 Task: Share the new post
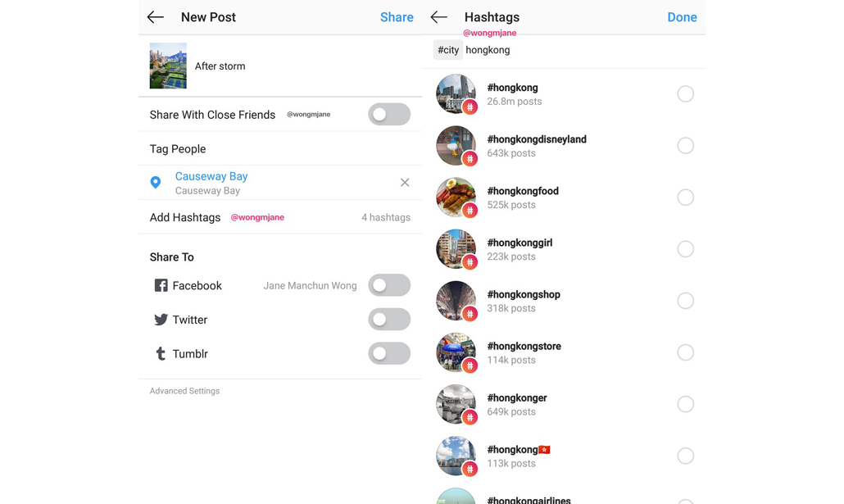[397, 17]
